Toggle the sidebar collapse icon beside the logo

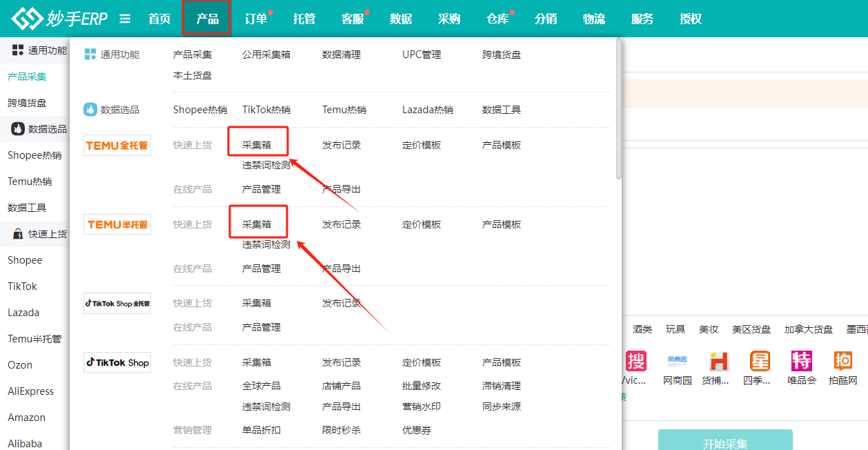[125, 19]
